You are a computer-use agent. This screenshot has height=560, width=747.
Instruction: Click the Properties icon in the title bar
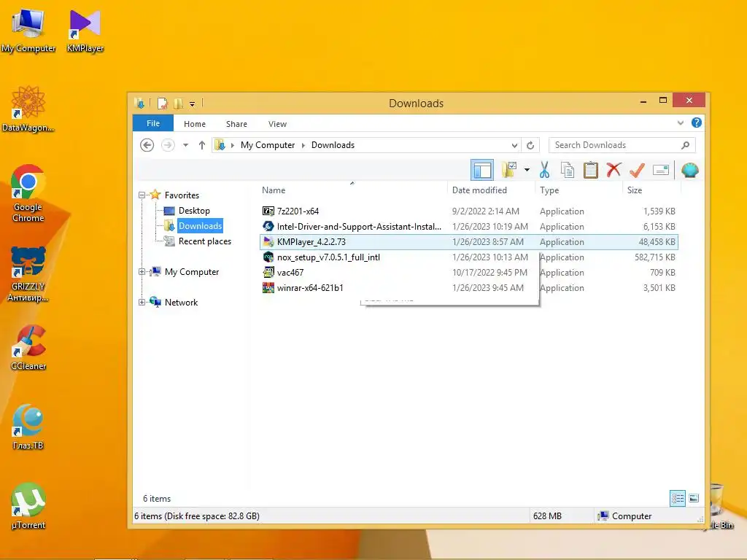tap(163, 104)
